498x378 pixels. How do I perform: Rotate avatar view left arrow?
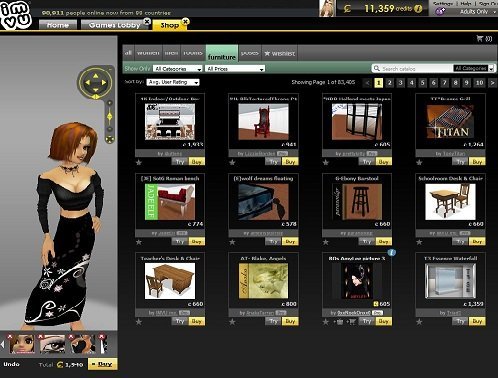87,82
